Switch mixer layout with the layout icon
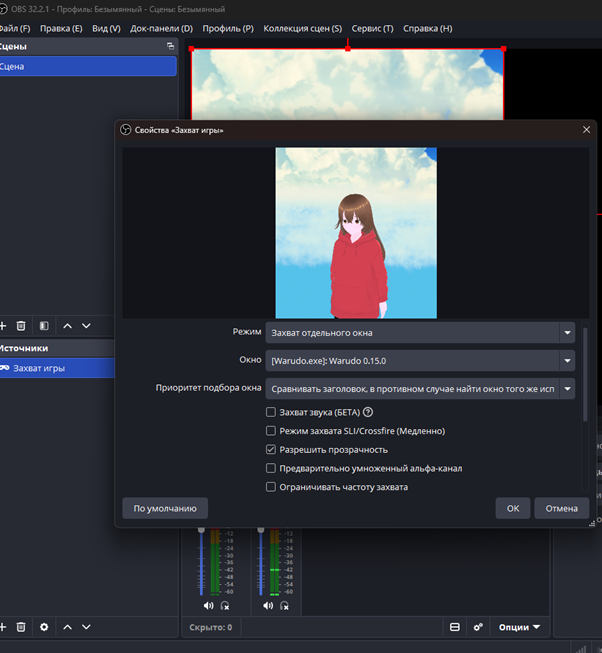The image size is (602, 653). tap(455, 627)
